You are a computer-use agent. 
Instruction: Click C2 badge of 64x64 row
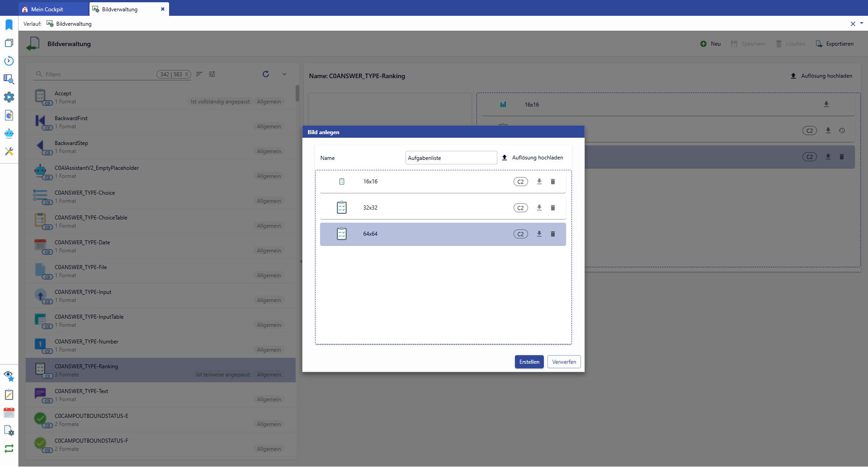(521, 234)
